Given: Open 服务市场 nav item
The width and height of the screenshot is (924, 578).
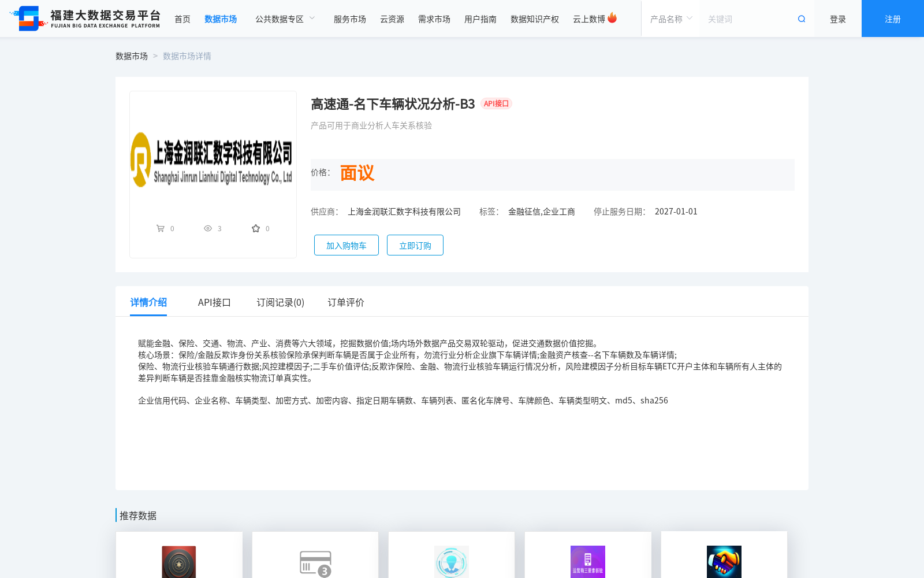Looking at the screenshot, I should (350, 19).
